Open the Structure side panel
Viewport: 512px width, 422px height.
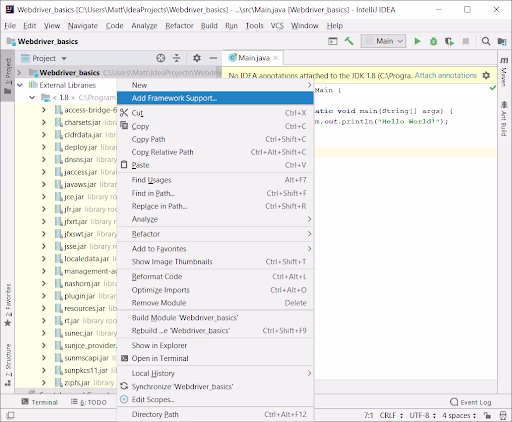[x=8, y=365]
